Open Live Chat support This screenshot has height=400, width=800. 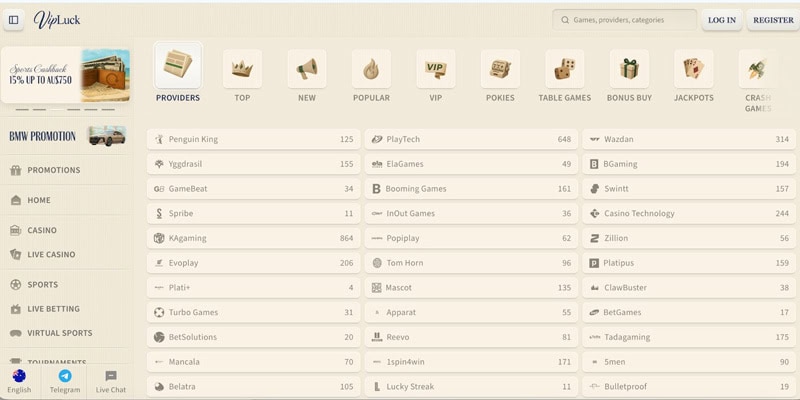(x=111, y=381)
